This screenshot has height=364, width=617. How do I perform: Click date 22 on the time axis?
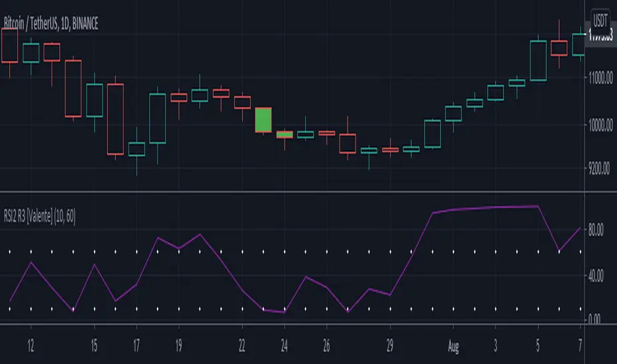click(242, 345)
